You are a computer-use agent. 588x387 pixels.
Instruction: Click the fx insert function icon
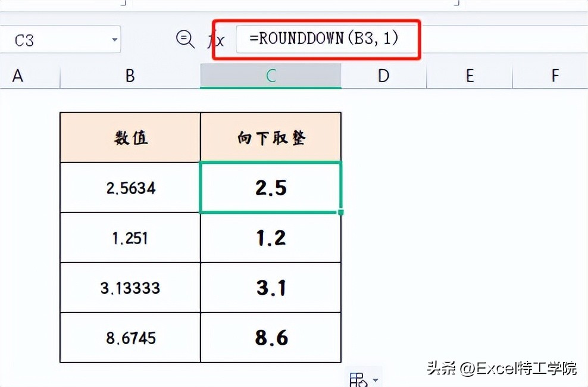point(217,40)
